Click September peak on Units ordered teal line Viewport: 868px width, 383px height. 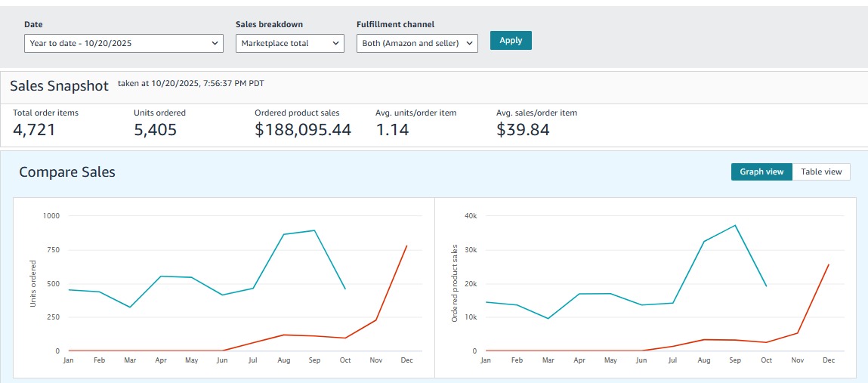click(x=314, y=230)
